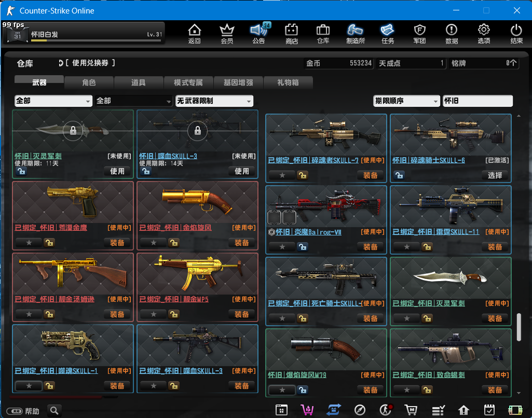The width and height of the screenshot is (532, 418).
Task: Open the first 全部 category dropdown
Action: pos(53,101)
